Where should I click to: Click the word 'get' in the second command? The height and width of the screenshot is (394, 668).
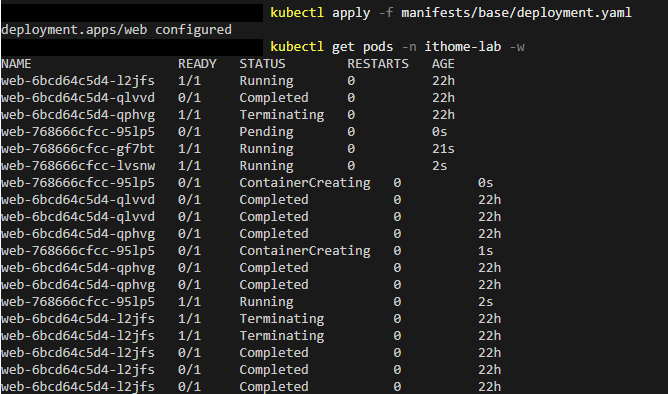(x=343, y=47)
